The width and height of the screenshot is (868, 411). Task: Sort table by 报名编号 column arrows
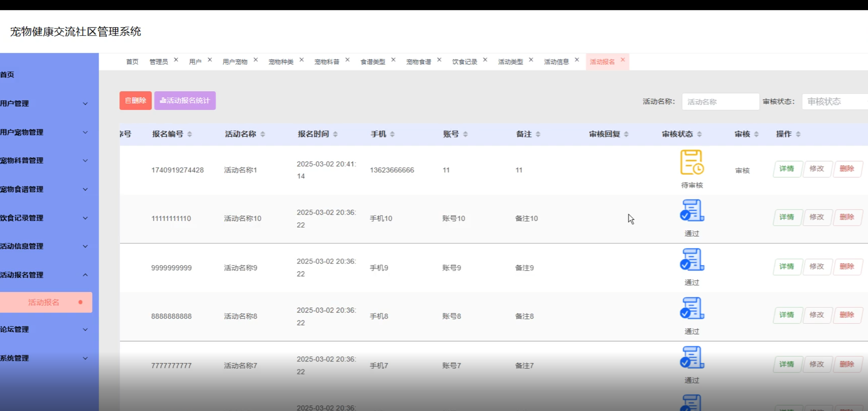(190, 134)
